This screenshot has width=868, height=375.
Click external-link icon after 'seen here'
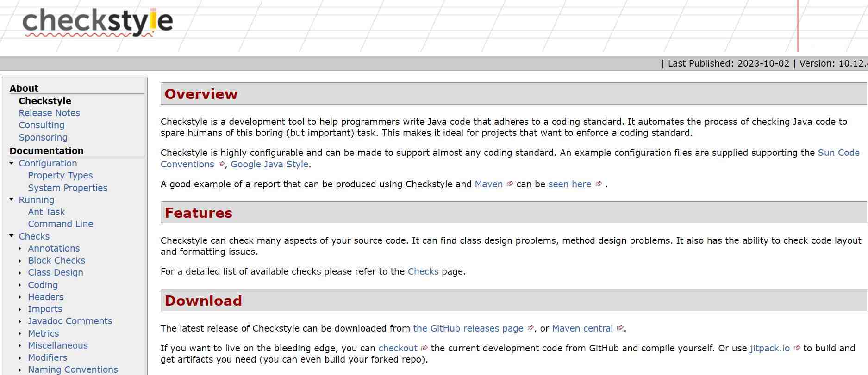(598, 184)
